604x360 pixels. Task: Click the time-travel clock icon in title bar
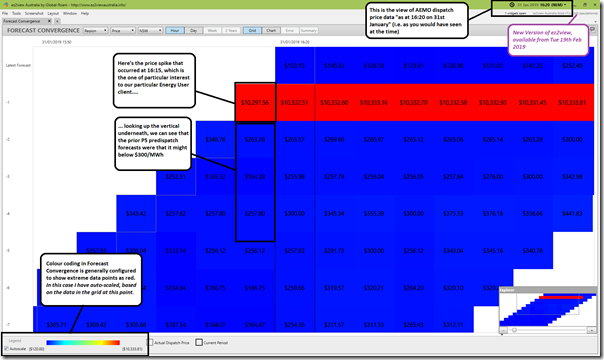(x=512, y=5)
